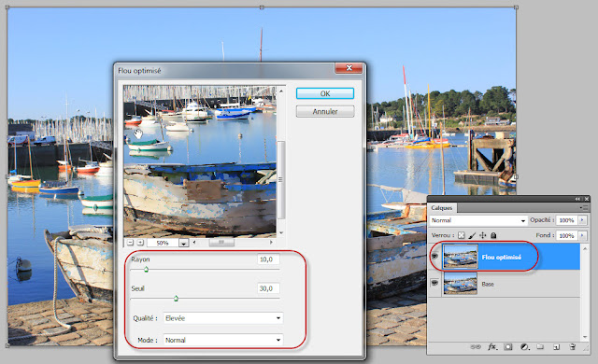Click the Base layer name
This screenshot has width=598, height=364.
[488, 284]
